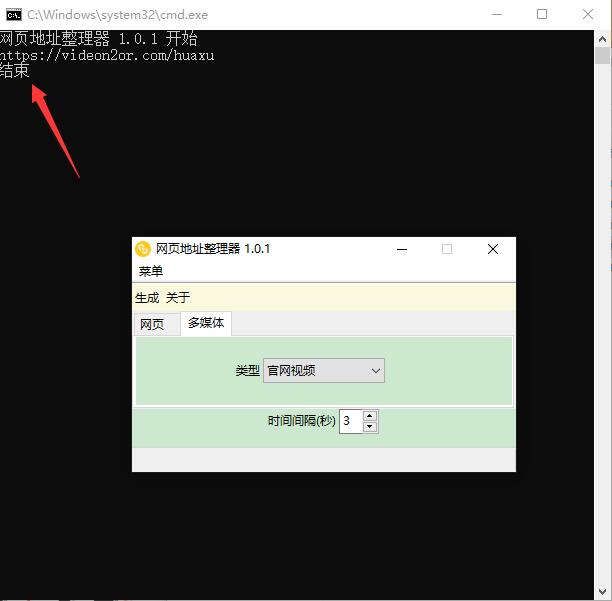Increase 时间间隔 with the up arrow
Viewport: 612px width, 601px height.
click(x=370, y=416)
